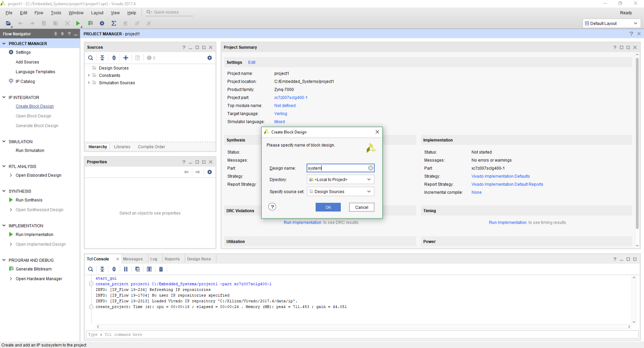
Task: Open IP Catalog
Action: (25, 82)
